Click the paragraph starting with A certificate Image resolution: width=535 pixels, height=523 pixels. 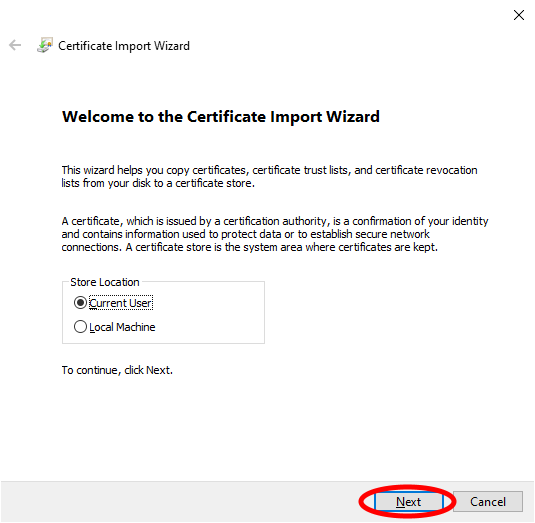pos(275,234)
